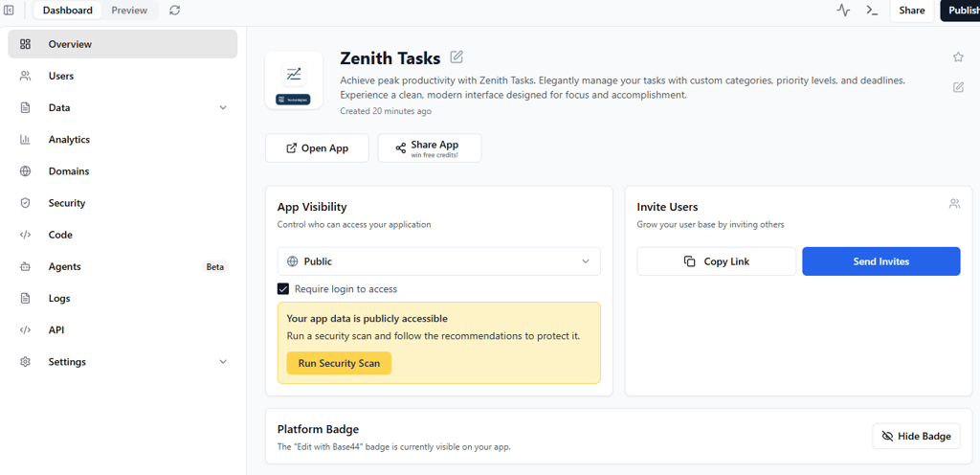Image resolution: width=980 pixels, height=475 pixels.
Task: Open the Security page
Action: coord(122,203)
